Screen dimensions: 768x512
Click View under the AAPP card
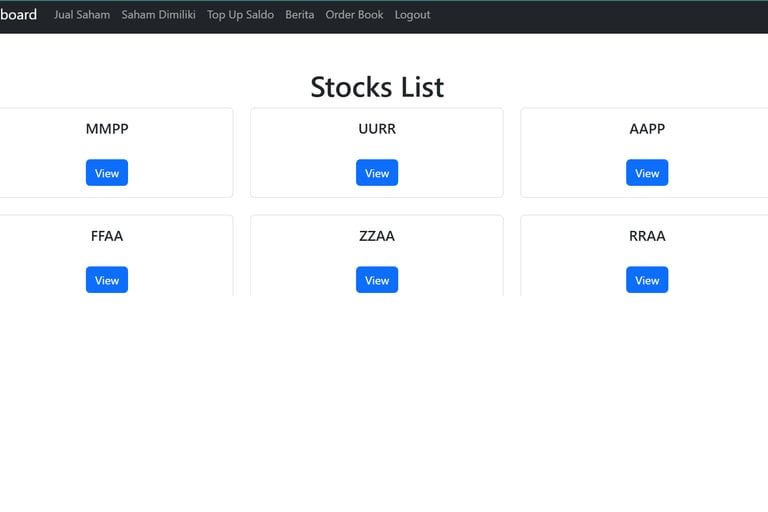pos(647,173)
